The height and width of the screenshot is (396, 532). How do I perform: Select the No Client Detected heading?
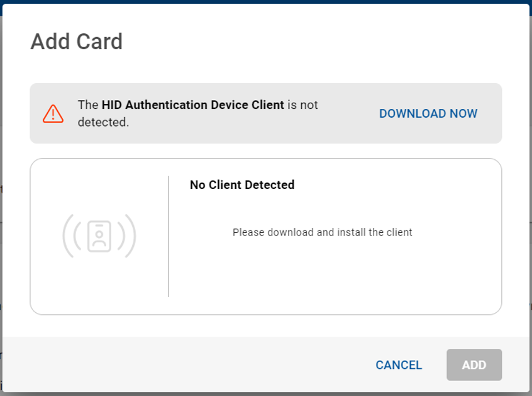coord(242,184)
